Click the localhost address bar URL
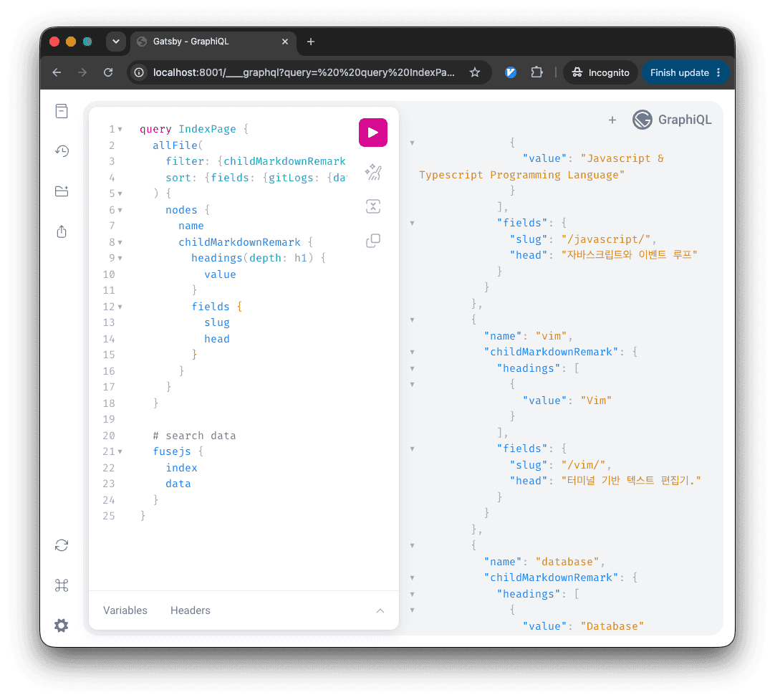Viewport: 775px width, 700px height. pyautogui.click(x=304, y=72)
